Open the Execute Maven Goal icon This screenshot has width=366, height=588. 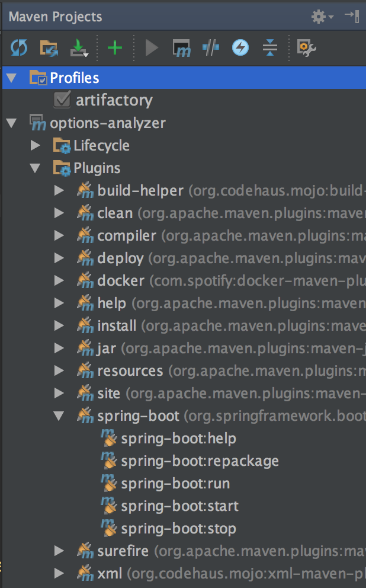click(182, 48)
